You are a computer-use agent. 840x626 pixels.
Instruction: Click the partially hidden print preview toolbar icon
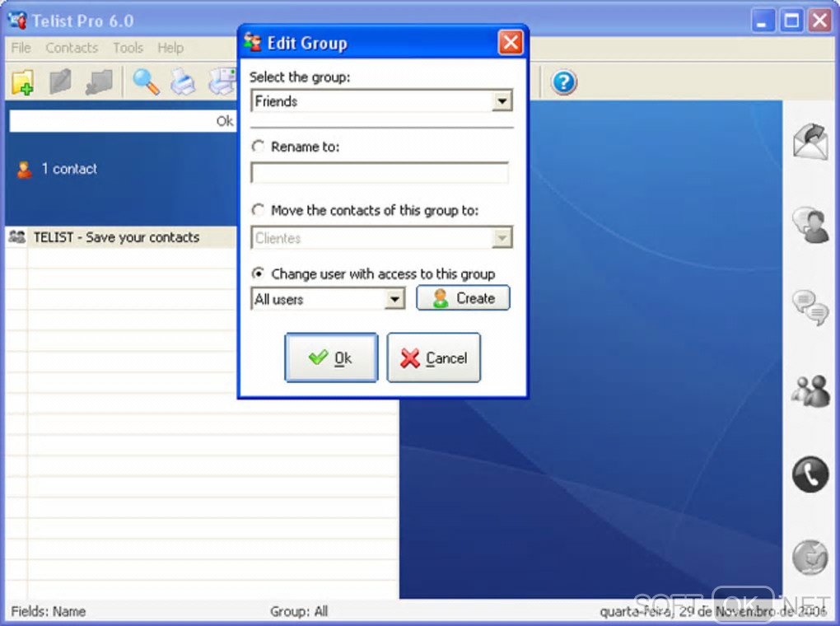[222, 82]
